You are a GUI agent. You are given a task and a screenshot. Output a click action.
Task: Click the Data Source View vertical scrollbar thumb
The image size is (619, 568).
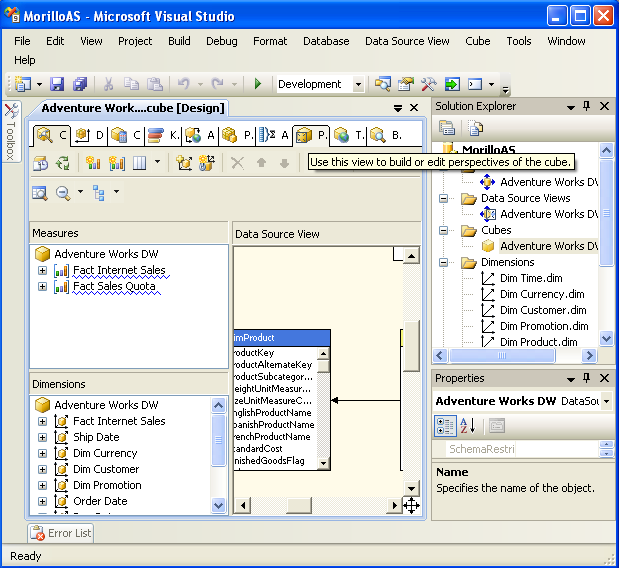coord(411,347)
